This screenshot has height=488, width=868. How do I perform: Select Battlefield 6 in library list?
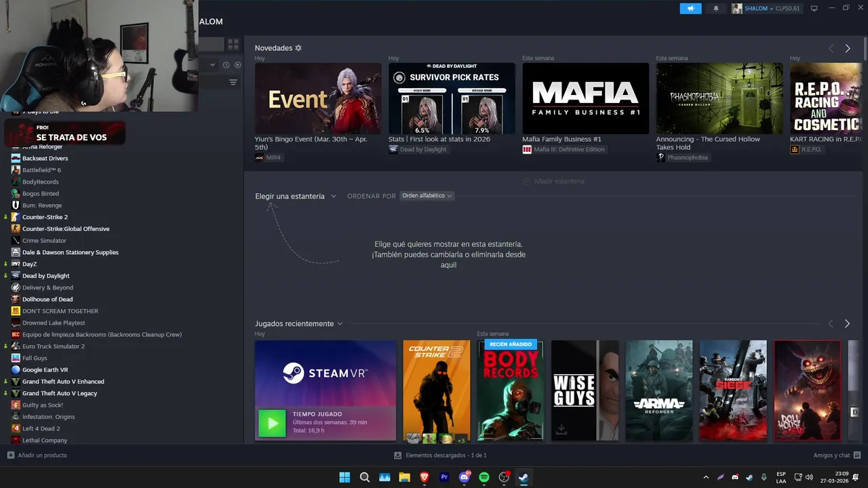(x=41, y=170)
